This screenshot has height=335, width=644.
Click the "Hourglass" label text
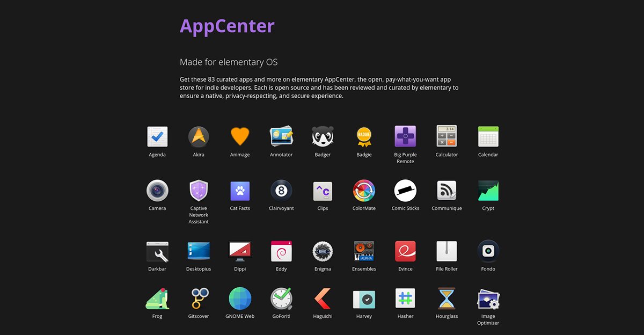(x=447, y=316)
